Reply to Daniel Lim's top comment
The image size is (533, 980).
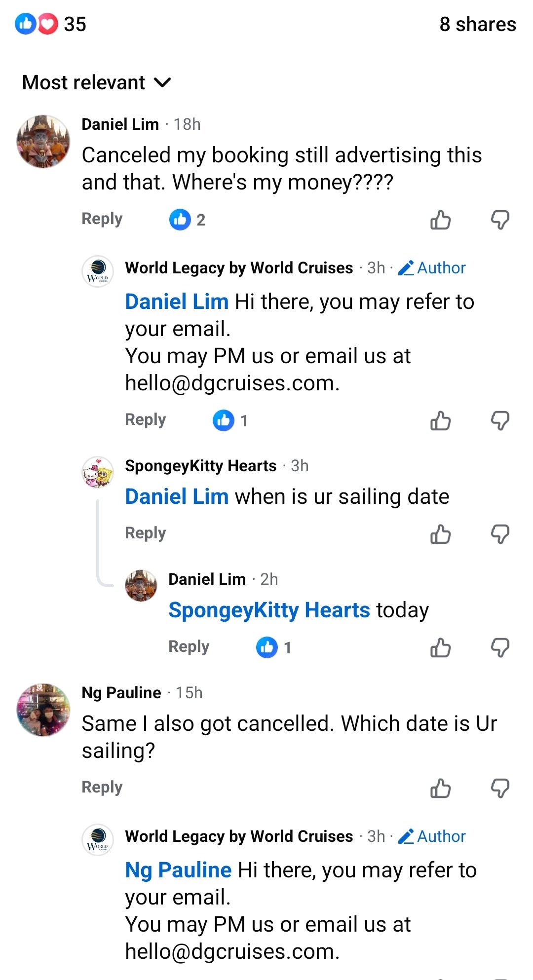point(102,219)
